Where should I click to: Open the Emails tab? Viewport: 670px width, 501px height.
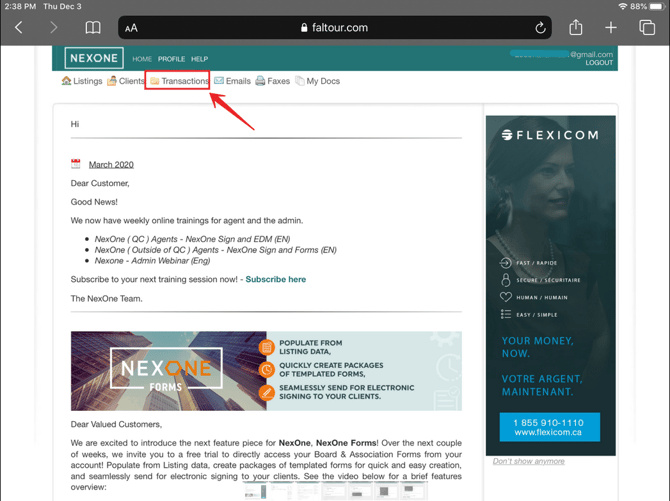tap(232, 81)
